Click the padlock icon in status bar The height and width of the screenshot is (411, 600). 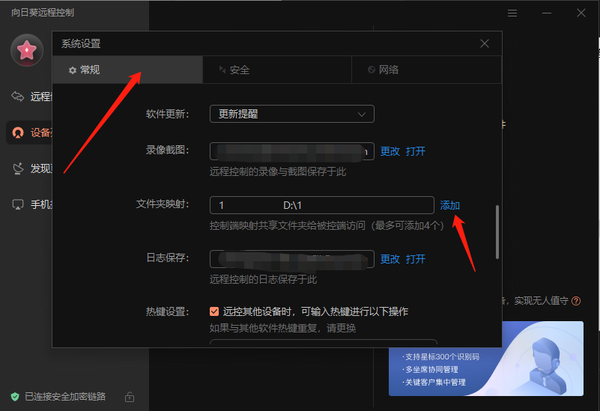(x=129, y=397)
